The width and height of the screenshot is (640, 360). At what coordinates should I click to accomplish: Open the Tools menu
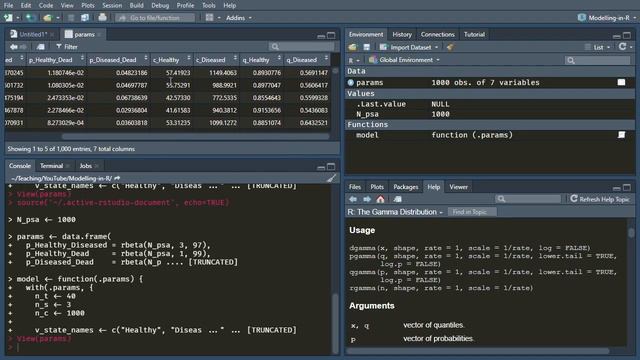pos(209,5)
